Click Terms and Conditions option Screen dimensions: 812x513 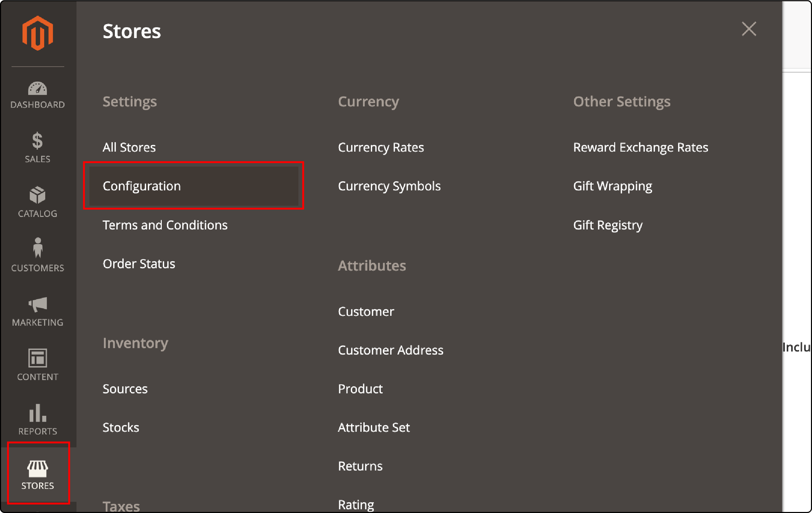(x=165, y=224)
